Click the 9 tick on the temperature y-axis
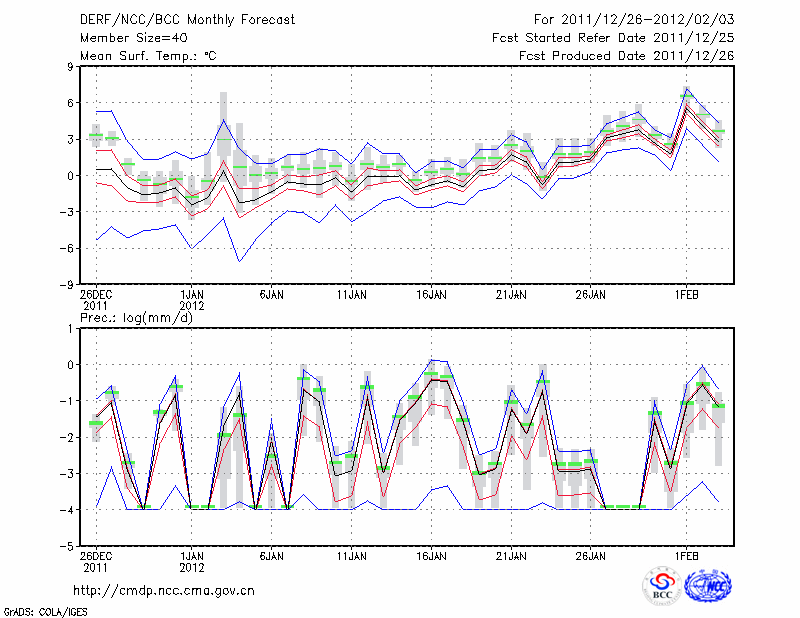Viewport: 800px width, 618px height. pos(70,67)
